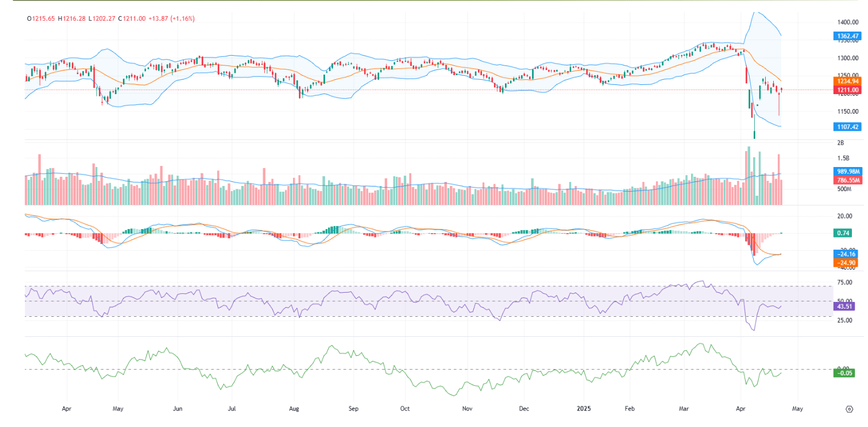
Task: Click the Dec label on the time axis
Action: point(523,409)
